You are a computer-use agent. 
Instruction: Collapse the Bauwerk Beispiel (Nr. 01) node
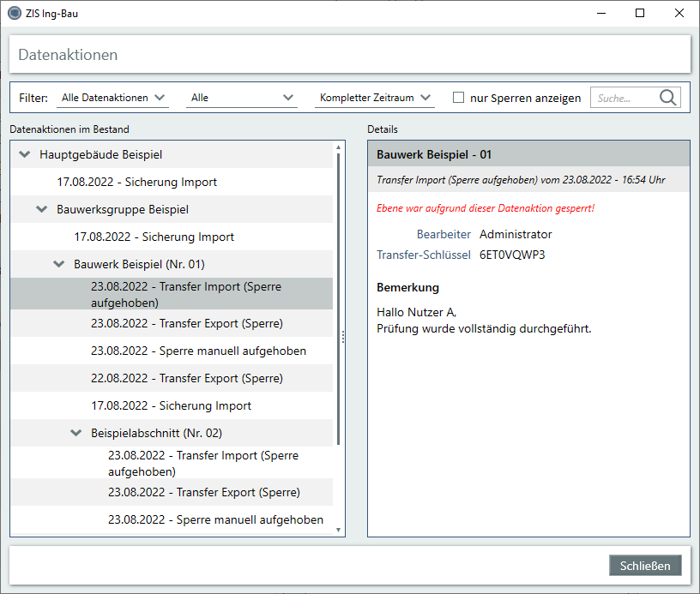pyautogui.click(x=58, y=265)
